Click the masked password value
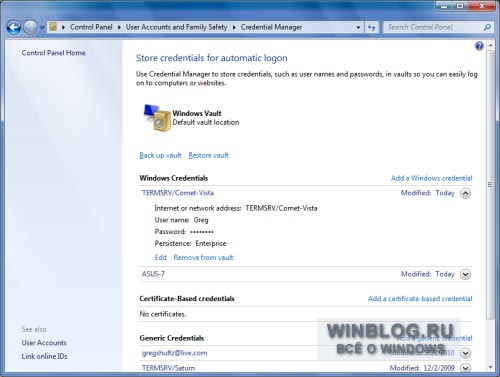 click(202, 232)
